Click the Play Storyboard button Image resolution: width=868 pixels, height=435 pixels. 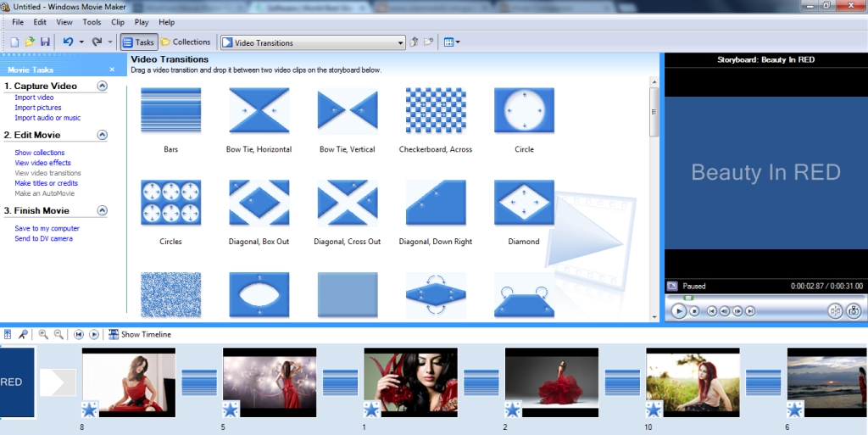click(x=94, y=334)
